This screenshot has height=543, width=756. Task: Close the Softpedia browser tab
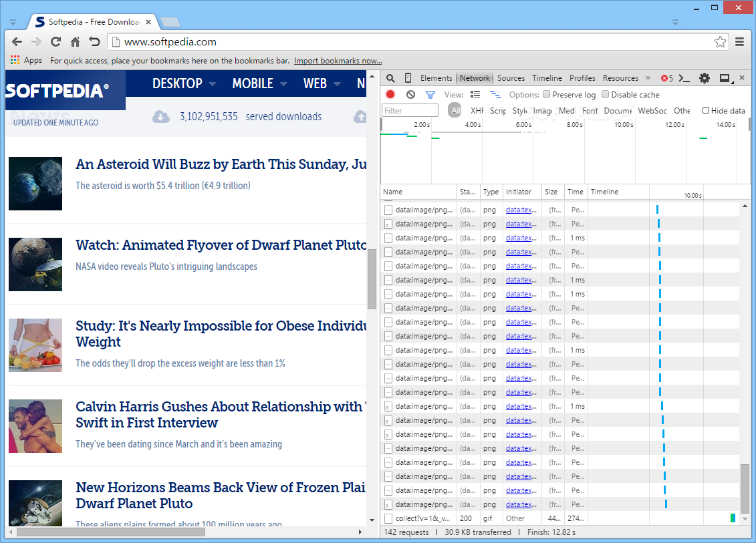148,22
